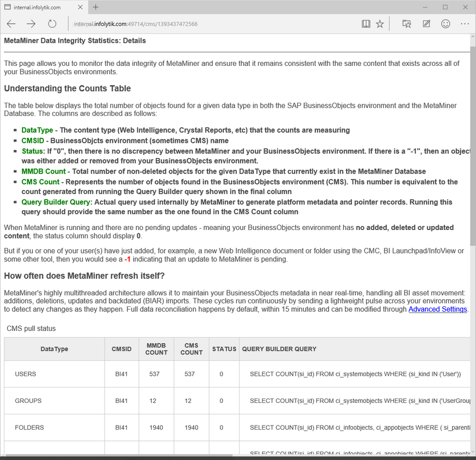Click the MMDB COUNT column header

coord(156,349)
